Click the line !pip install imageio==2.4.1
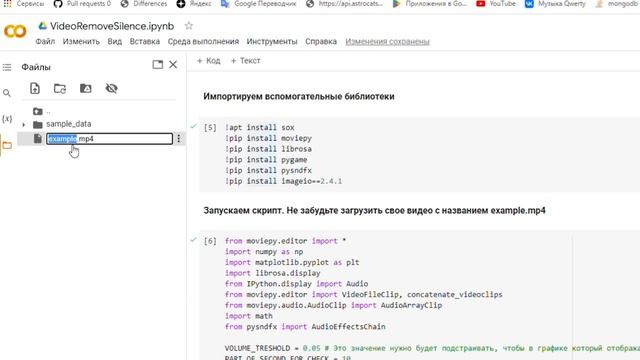The width and height of the screenshot is (640, 360). coord(283,181)
